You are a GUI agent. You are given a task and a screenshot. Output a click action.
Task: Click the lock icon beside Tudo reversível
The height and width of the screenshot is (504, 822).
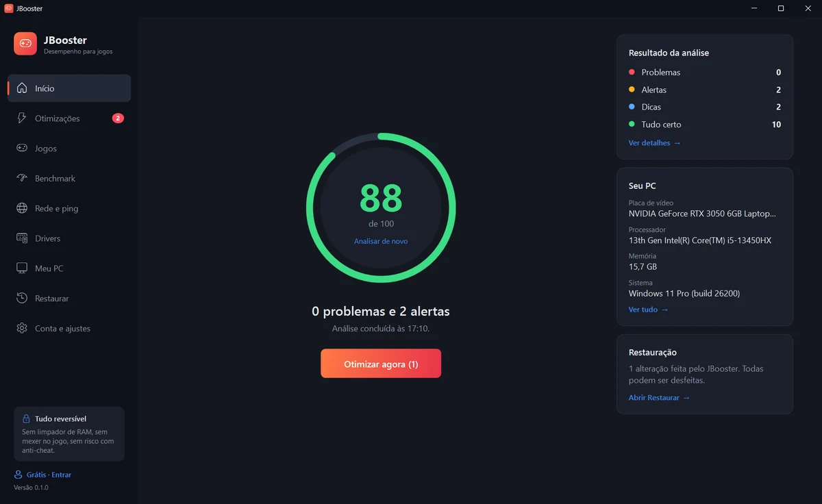26,418
